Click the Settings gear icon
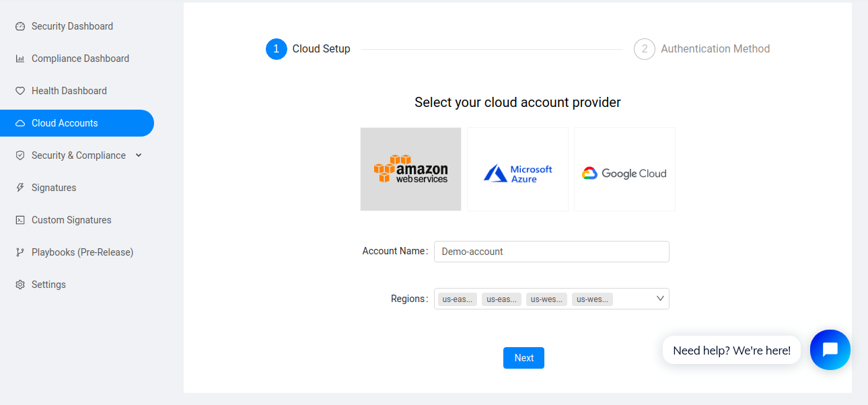This screenshot has width=868, height=405. pyautogui.click(x=20, y=285)
